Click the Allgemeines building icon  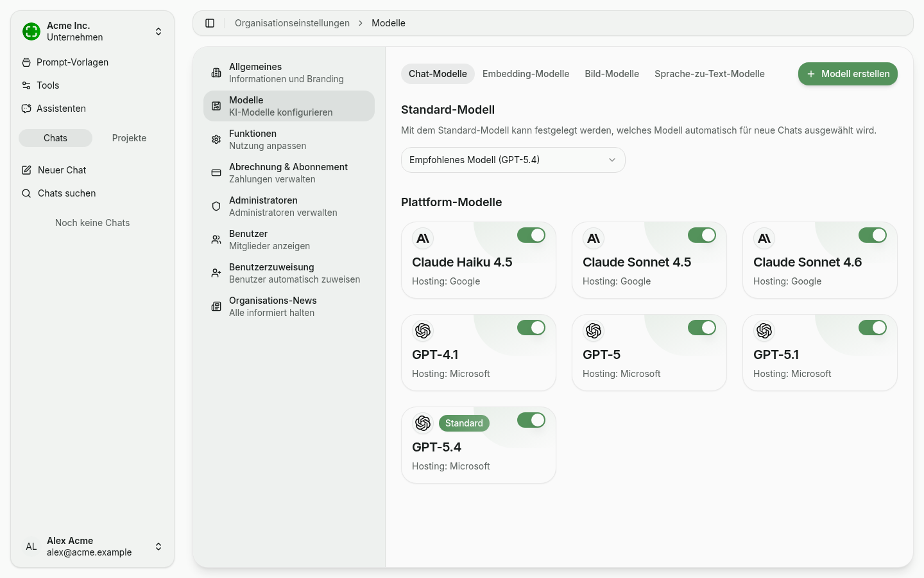[x=216, y=73]
